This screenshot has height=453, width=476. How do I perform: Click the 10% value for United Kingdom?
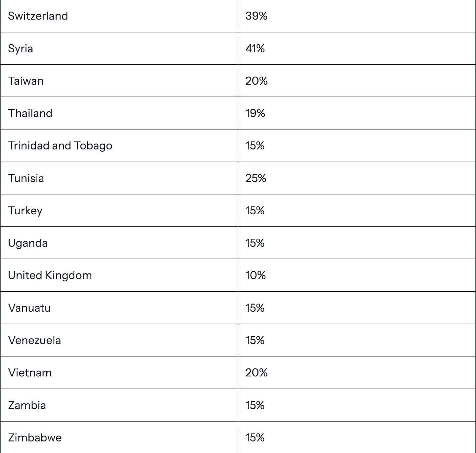255,275
